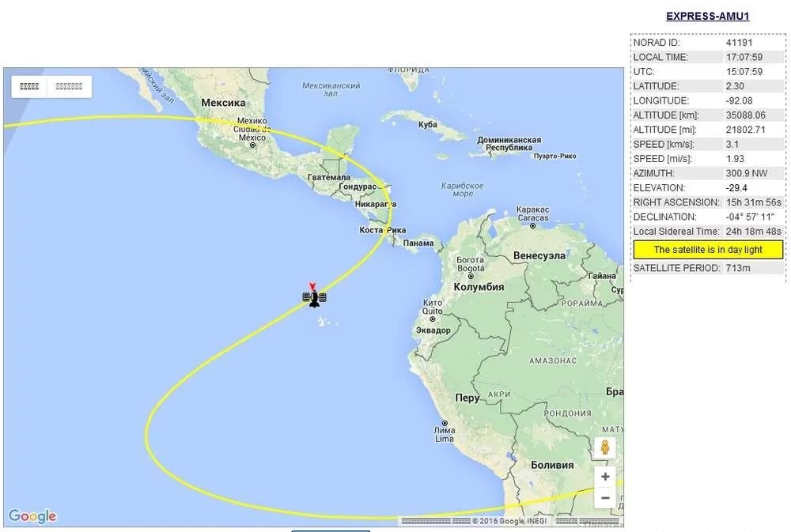Click the speed mi/s value 1.93
Image resolution: width=791 pixels, height=532 pixels.
[735, 159]
